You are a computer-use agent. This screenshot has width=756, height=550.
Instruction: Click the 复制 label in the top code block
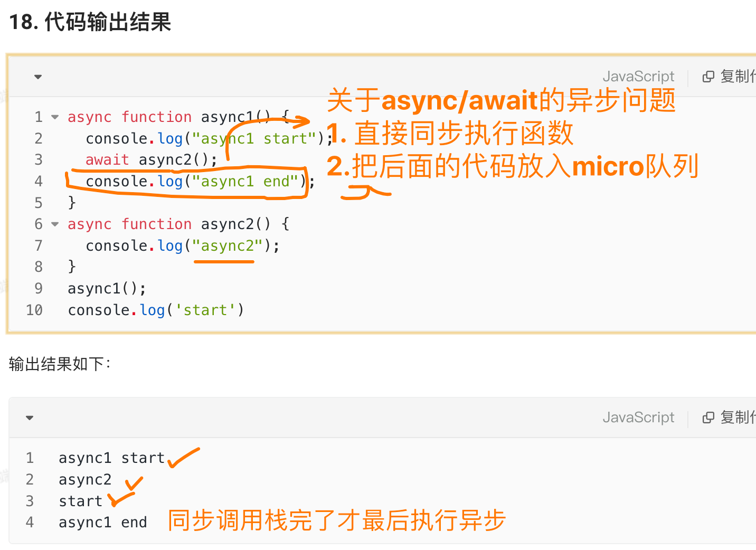coord(737,77)
